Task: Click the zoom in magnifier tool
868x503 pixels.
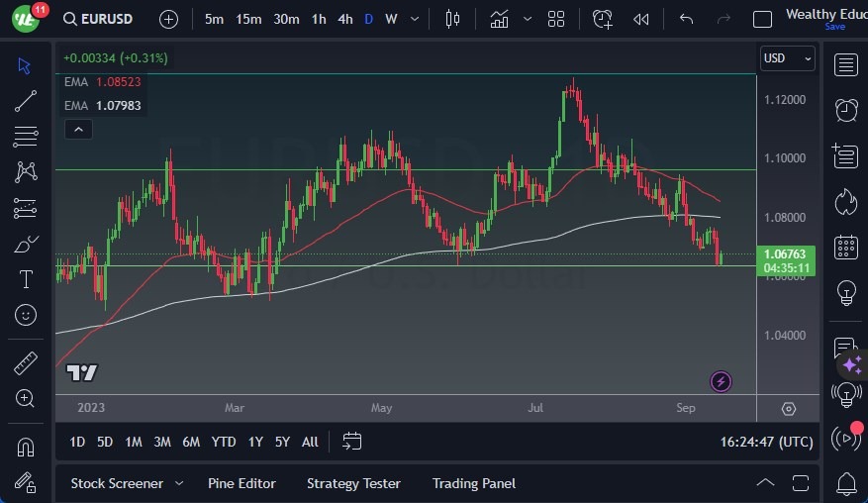Action: [x=26, y=398]
